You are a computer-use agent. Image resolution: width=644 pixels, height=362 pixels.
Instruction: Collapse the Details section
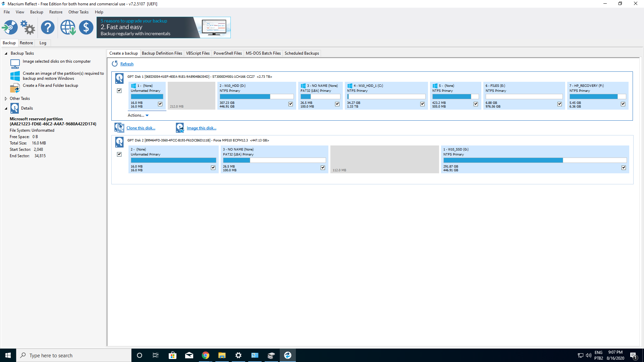[x=6, y=108]
